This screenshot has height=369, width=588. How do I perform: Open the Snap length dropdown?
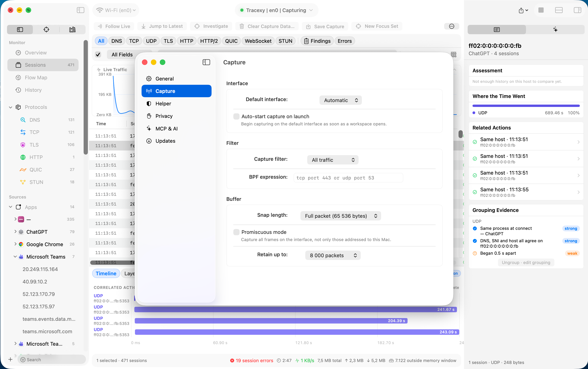[340, 216]
